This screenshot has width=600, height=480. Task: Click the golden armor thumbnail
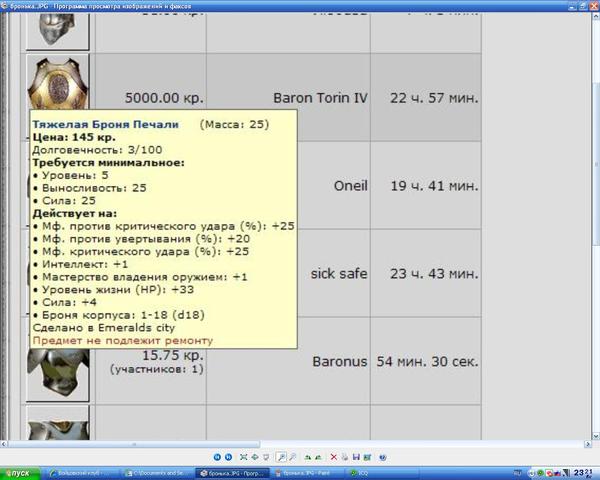click(x=57, y=82)
